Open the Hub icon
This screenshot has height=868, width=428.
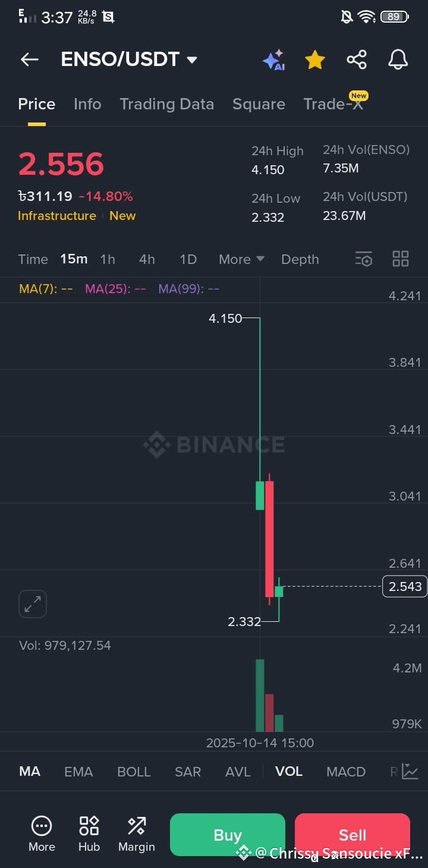[x=89, y=834]
